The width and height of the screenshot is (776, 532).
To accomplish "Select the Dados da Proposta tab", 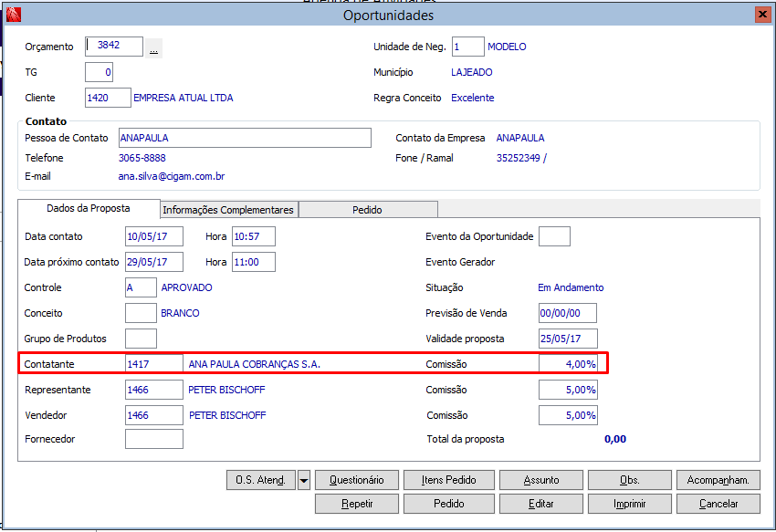I will click(x=89, y=208).
